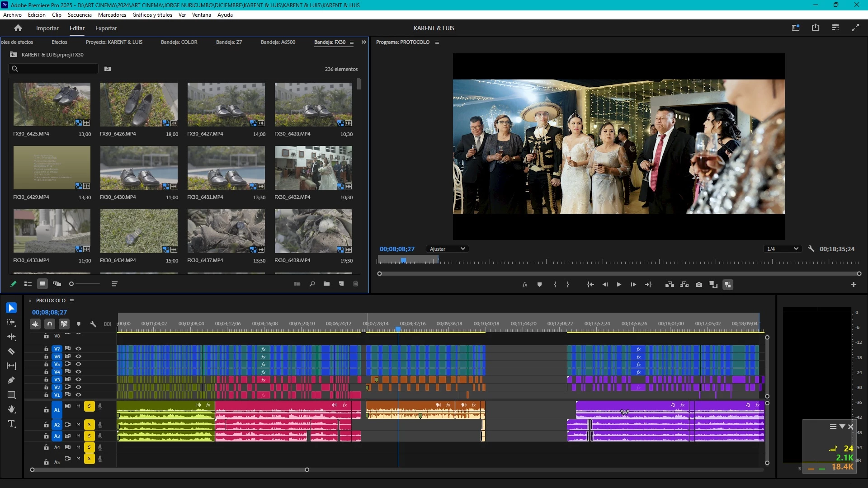Select the Razor tool
The height and width of the screenshot is (488, 868).
[11, 351]
